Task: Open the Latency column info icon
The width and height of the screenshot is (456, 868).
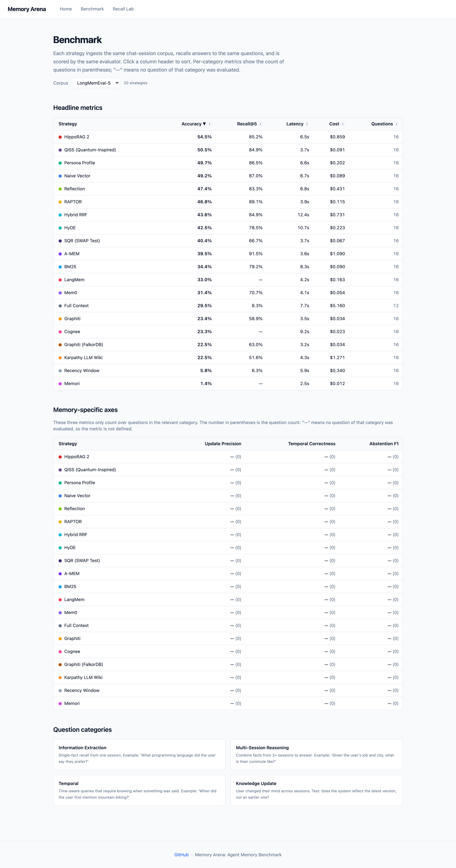Action: tap(307, 124)
